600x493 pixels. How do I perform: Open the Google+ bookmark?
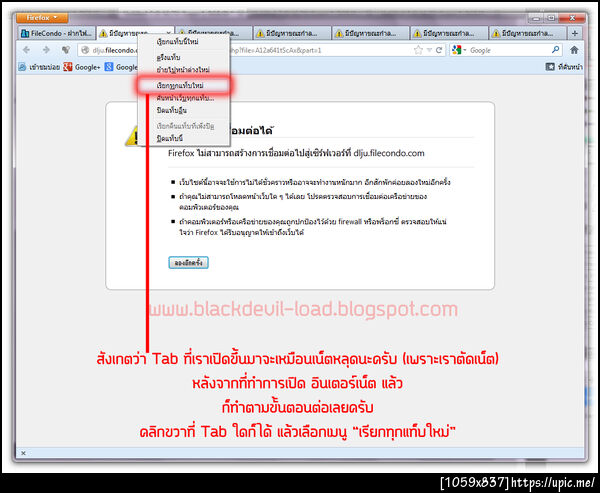click(x=82, y=67)
